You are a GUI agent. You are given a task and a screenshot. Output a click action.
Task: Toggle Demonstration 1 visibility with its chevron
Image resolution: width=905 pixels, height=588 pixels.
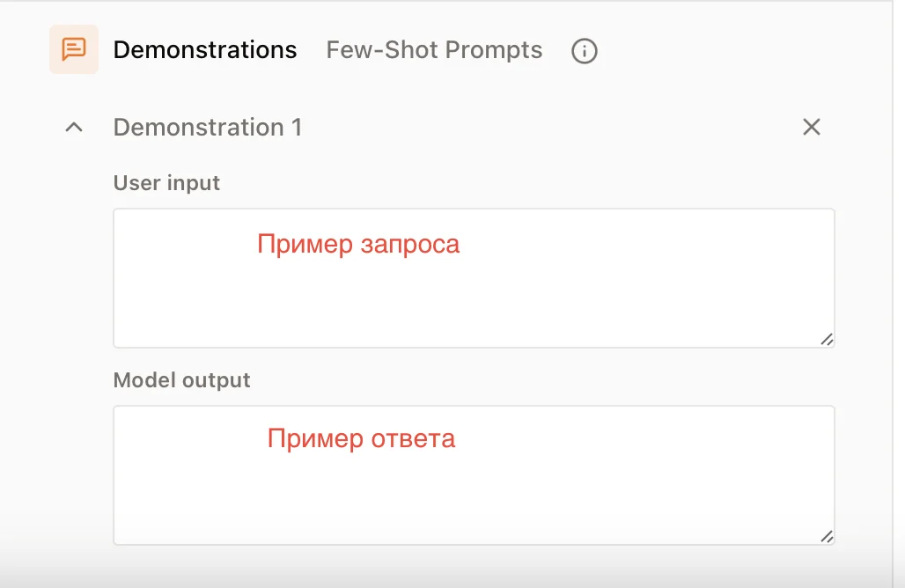(x=74, y=127)
